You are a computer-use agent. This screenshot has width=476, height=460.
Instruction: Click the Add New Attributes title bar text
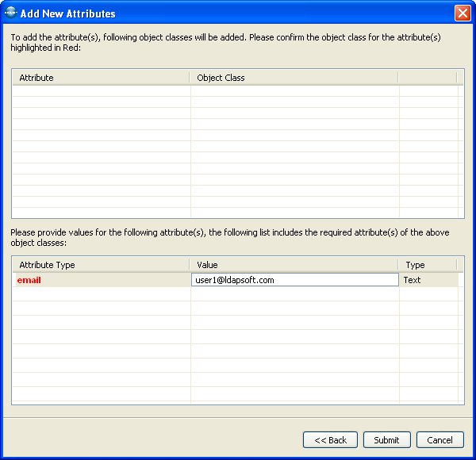(x=67, y=13)
